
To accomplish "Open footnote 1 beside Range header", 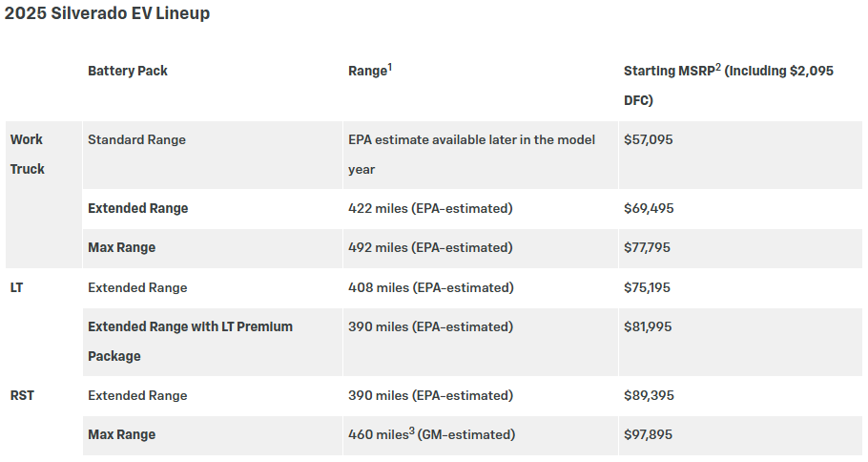I will [390, 67].
